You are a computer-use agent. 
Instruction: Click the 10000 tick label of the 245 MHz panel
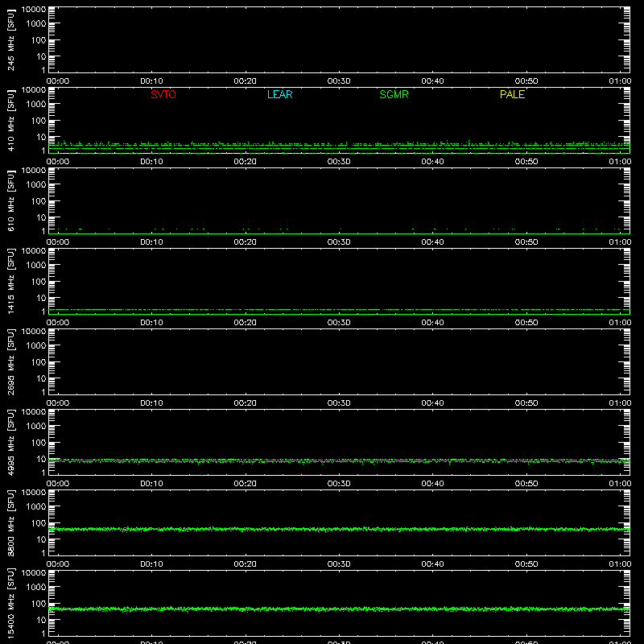pos(34,10)
